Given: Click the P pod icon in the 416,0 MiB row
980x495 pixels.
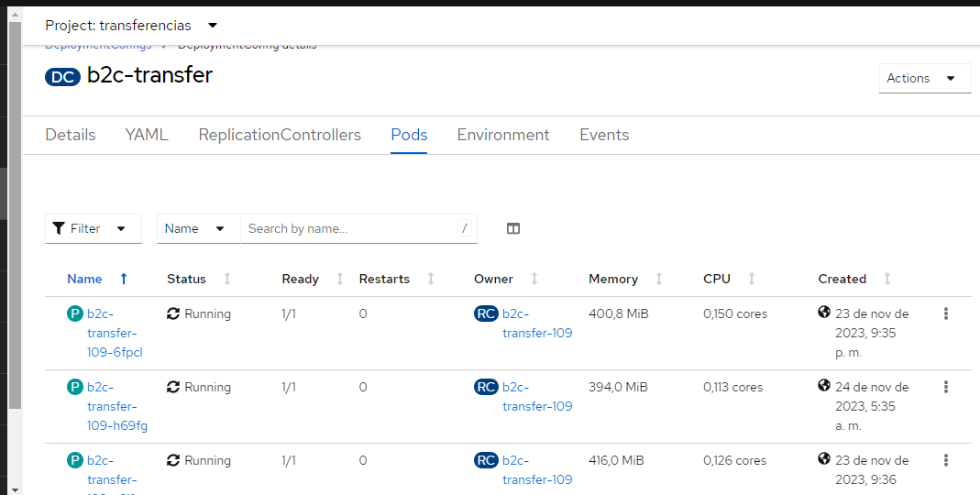Looking at the screenshot, I should (x=75, y=460).
